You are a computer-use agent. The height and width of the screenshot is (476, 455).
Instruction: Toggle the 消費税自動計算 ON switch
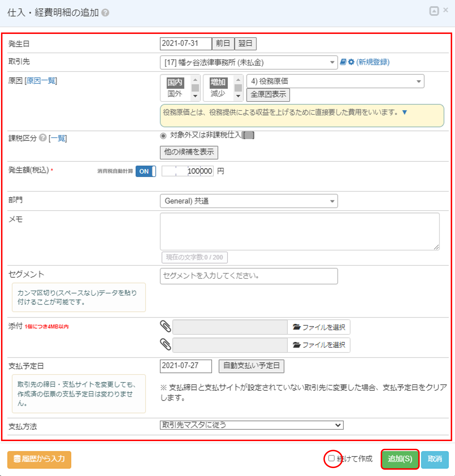tap(146, 171)
